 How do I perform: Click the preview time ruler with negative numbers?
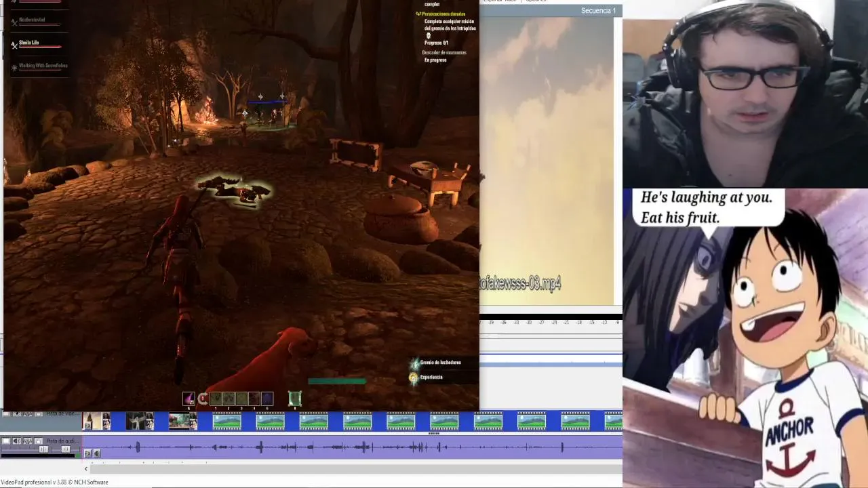pyautogui.click(x=551, y=322)
